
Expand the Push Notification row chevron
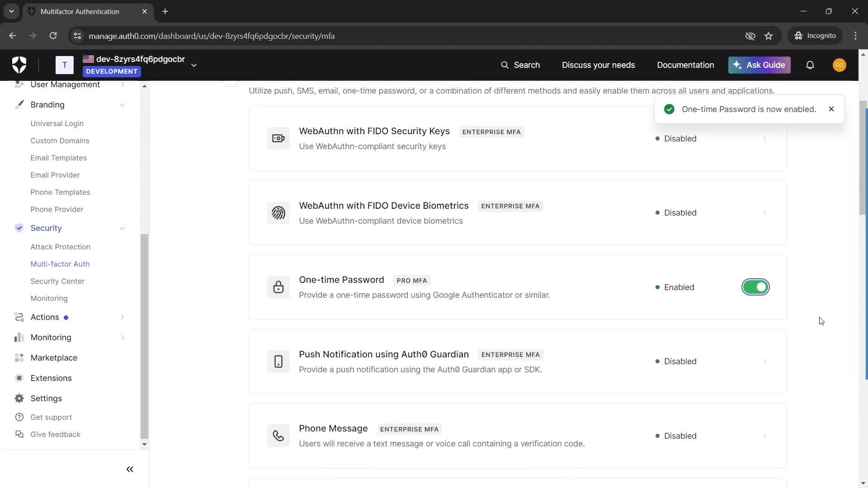click(x=764, y=361)
